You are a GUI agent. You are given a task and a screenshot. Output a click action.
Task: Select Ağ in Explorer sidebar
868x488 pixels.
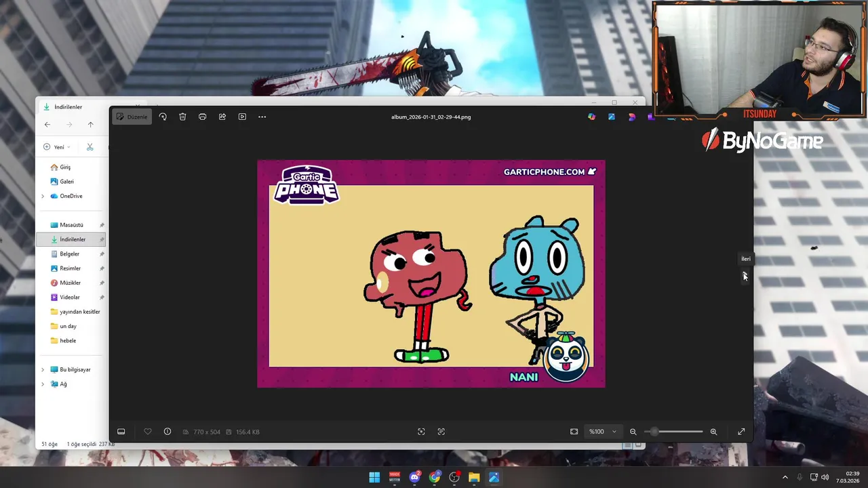pos(63,384)
